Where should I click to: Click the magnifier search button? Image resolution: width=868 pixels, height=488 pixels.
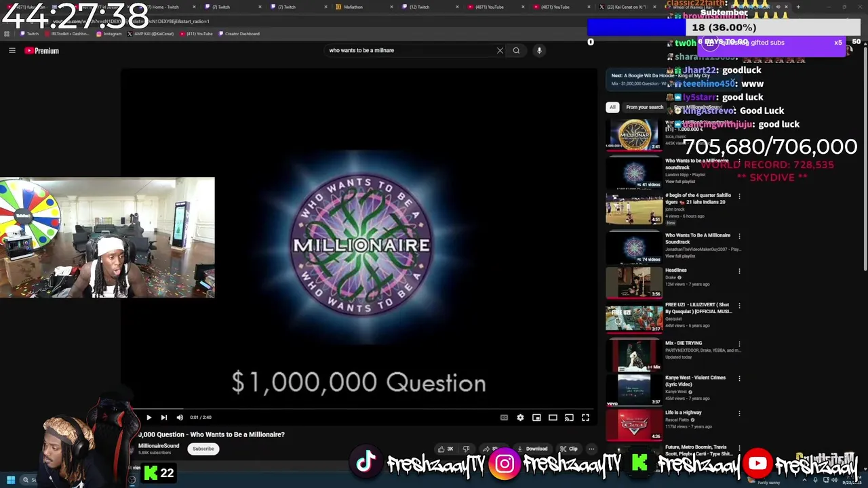(516, 50)
